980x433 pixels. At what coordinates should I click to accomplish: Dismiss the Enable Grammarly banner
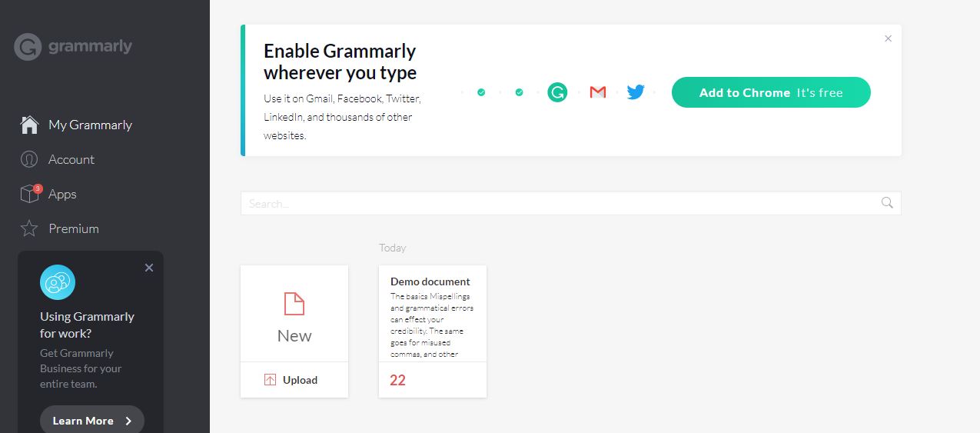889,38
